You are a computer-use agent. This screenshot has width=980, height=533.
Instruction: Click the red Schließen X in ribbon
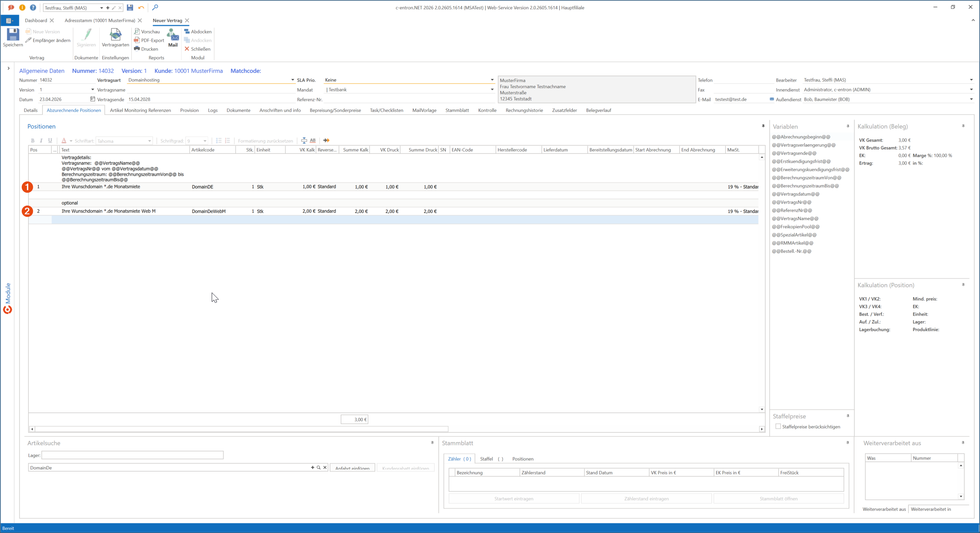[x=187, y=49]
